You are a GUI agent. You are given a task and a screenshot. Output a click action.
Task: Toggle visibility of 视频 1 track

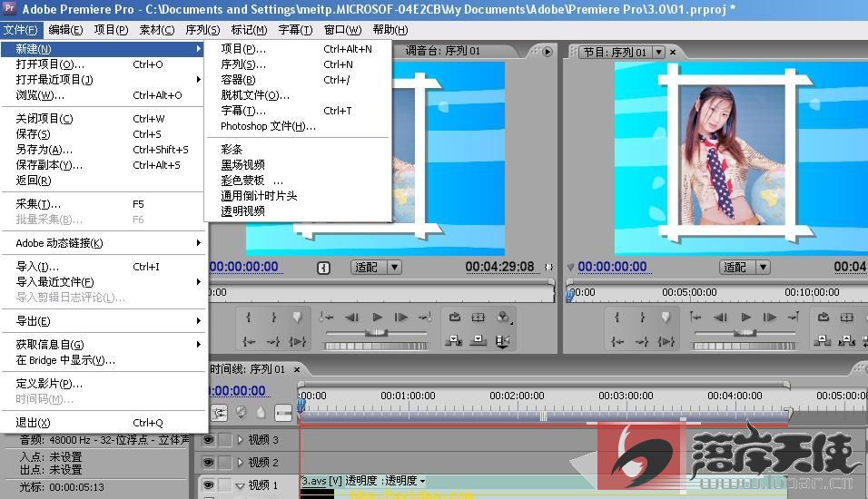pyautogui.click(x=208, y=485)
